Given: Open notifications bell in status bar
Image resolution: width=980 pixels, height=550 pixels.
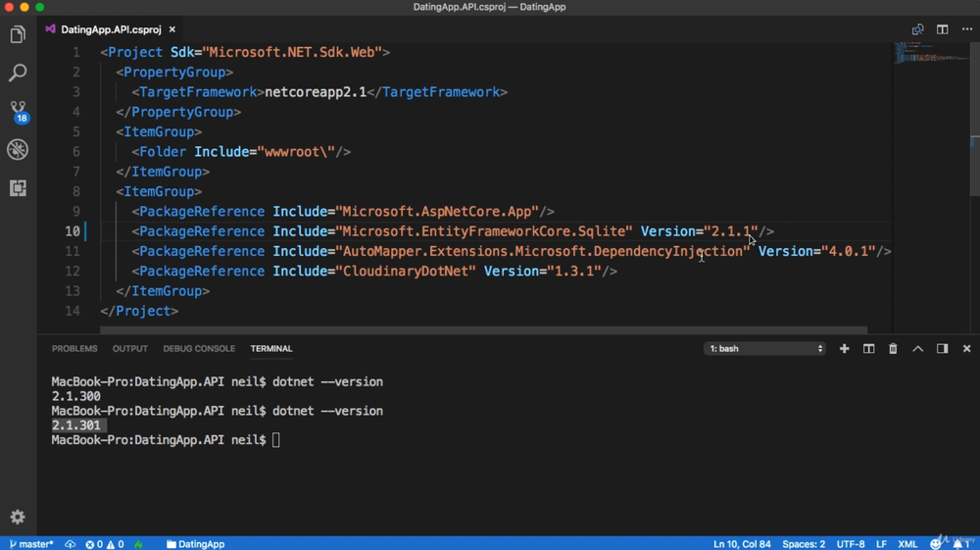Looking at the screenshot, I should pos(960,544).
